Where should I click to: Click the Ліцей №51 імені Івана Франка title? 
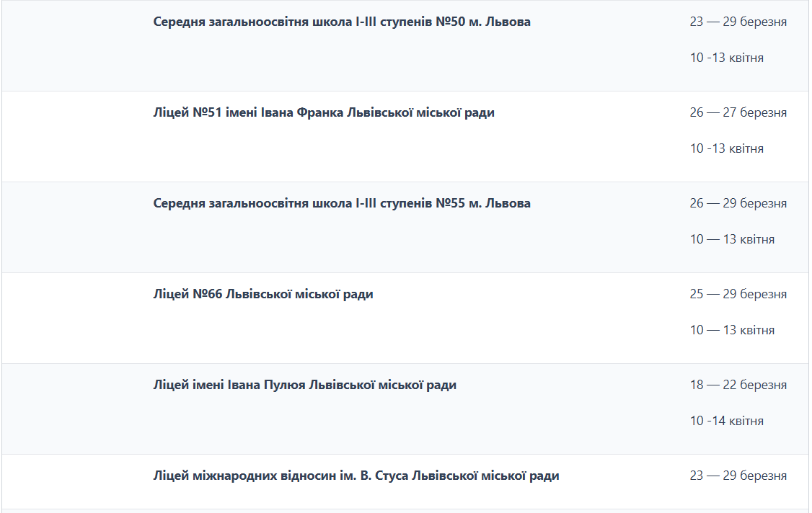[x=324, y=112]
